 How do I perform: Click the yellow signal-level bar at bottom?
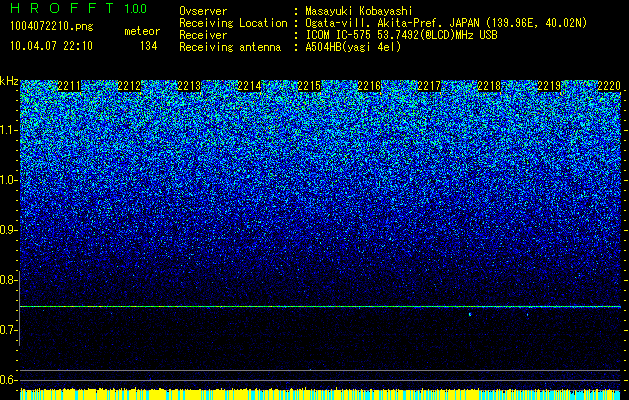(x=320, y=394)
